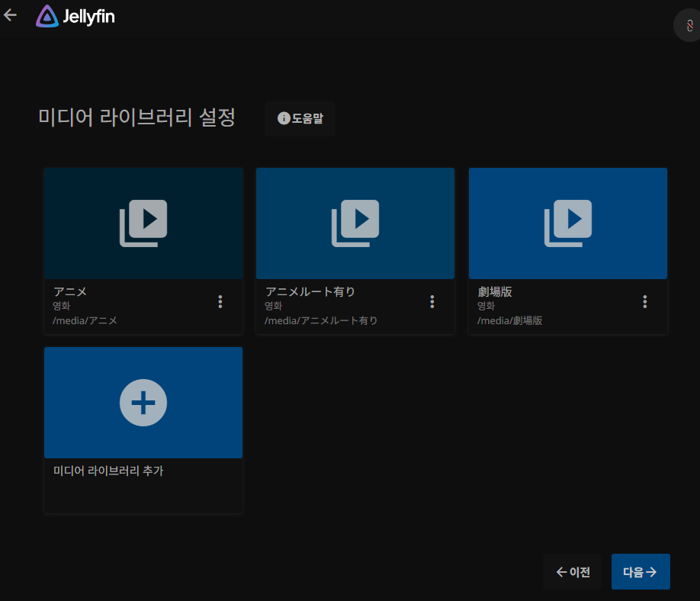Click the /media/劇場版 path text

(x=510, y=320)
